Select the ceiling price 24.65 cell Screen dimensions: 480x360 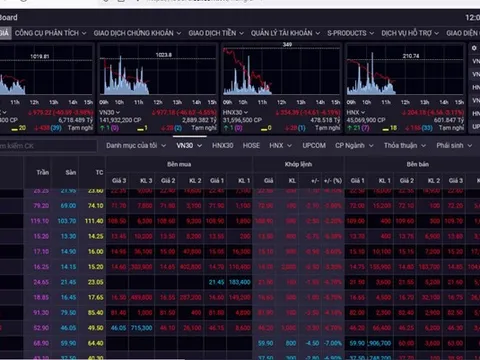tap(41, 282)
